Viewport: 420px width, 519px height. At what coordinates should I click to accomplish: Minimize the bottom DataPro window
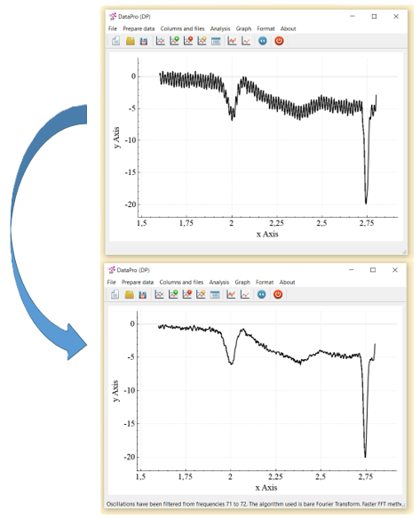point(352,270)
